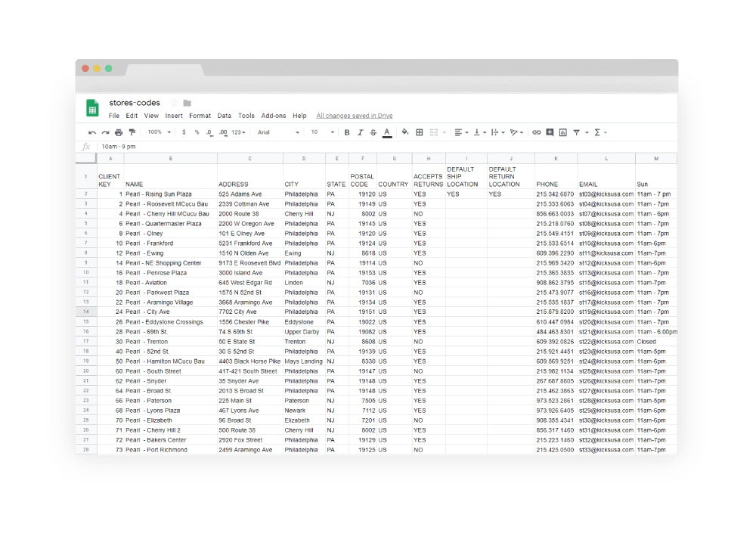Viewport: 756px width, 552px height.
Task: Select row 14 header
Action: (x=86, y=312)
